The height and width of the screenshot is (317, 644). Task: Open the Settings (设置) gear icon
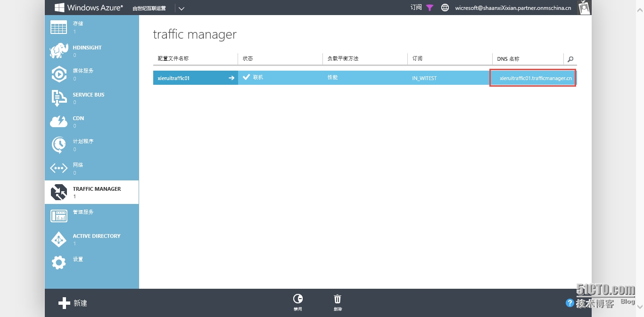pyautogui.click(x=59, y=262)
